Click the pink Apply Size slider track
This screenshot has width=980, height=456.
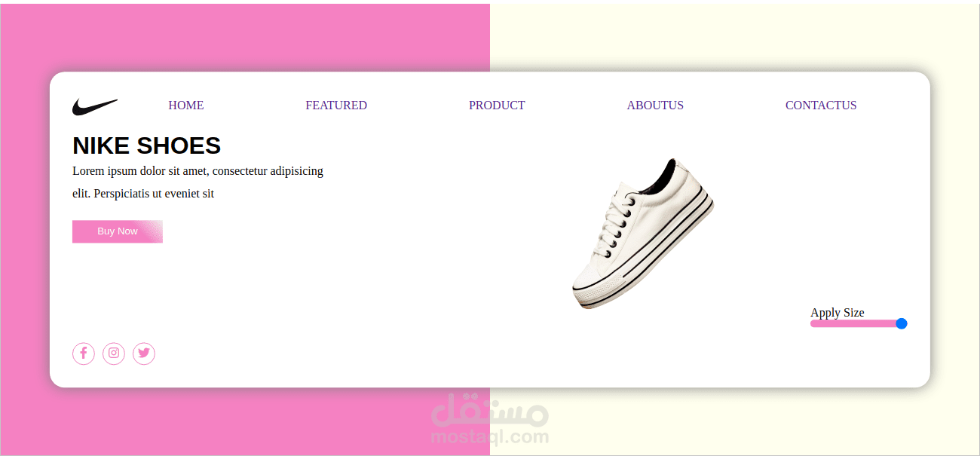[853, 323]
